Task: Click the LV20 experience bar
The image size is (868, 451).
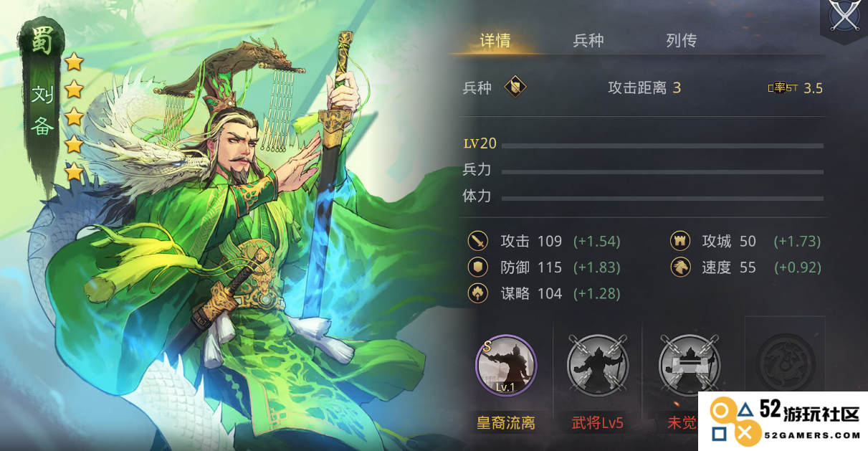Action: [662, 146]
